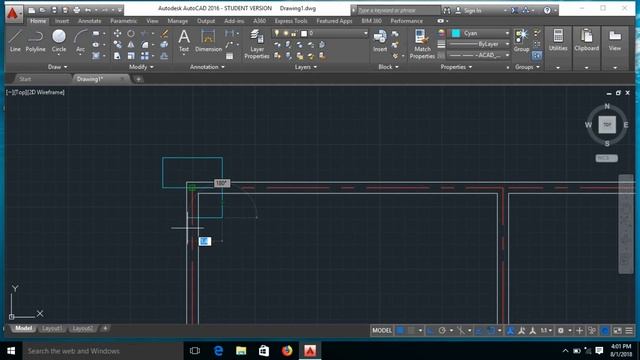640x360 pixels.
Task: Select the Array tool in Modify
Action: (x=145, y=56)
